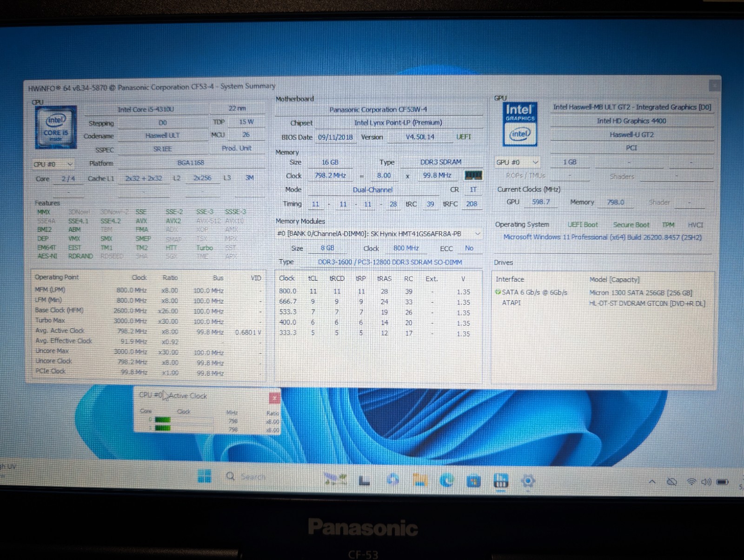Click the bird-picture widget icon in the taskbar
This screenshot has width=744, height=560.
[x=336, y=479]
